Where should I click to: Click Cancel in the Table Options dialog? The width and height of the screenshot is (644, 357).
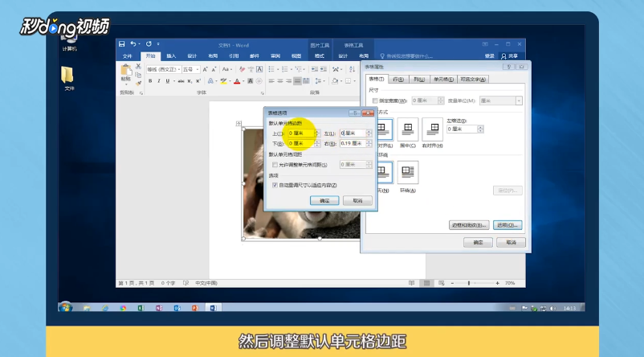coord(357,201)
